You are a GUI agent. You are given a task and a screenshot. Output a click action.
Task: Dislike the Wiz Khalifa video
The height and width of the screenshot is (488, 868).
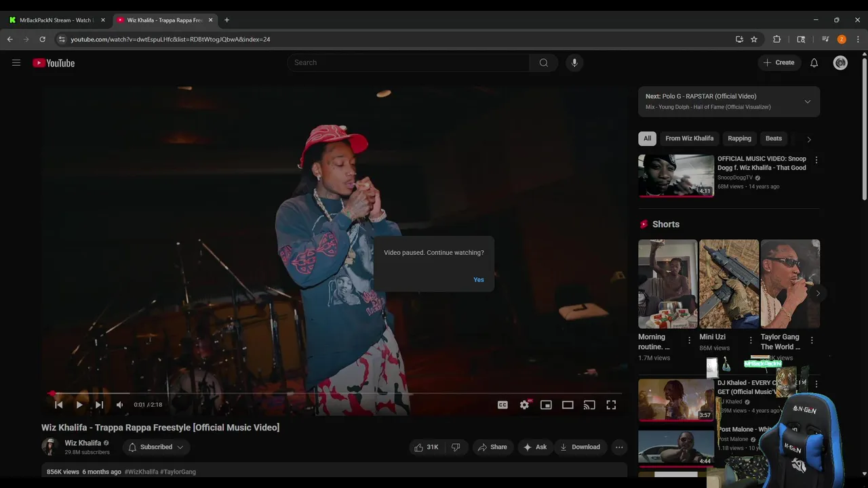pyautogui.click(x=456, y=447)
